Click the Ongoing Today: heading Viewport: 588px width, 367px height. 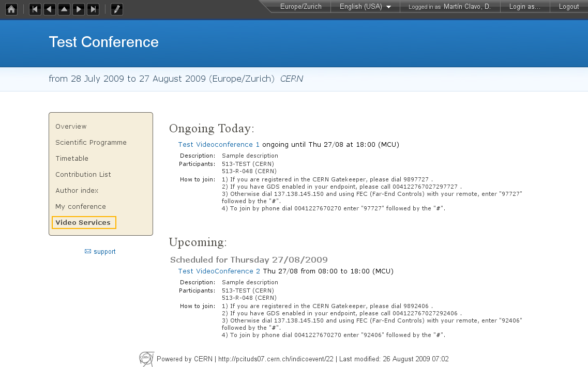click(212, 129)
